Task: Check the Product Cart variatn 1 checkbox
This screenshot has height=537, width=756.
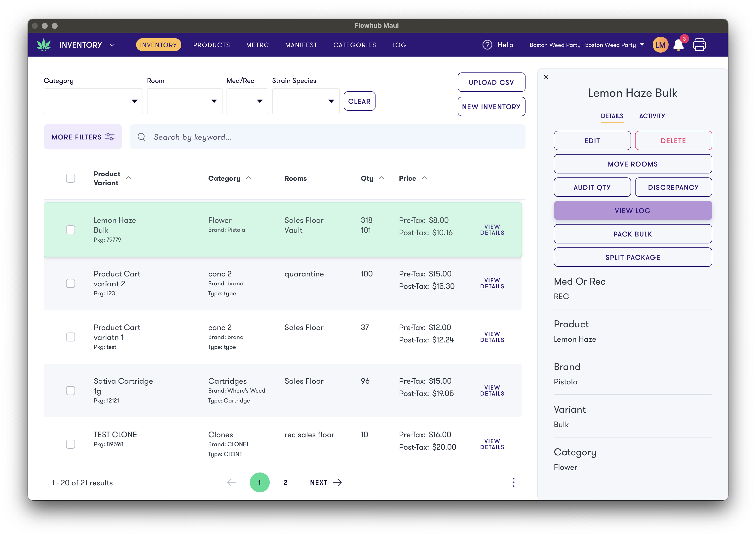Action: tap(71, 337)
